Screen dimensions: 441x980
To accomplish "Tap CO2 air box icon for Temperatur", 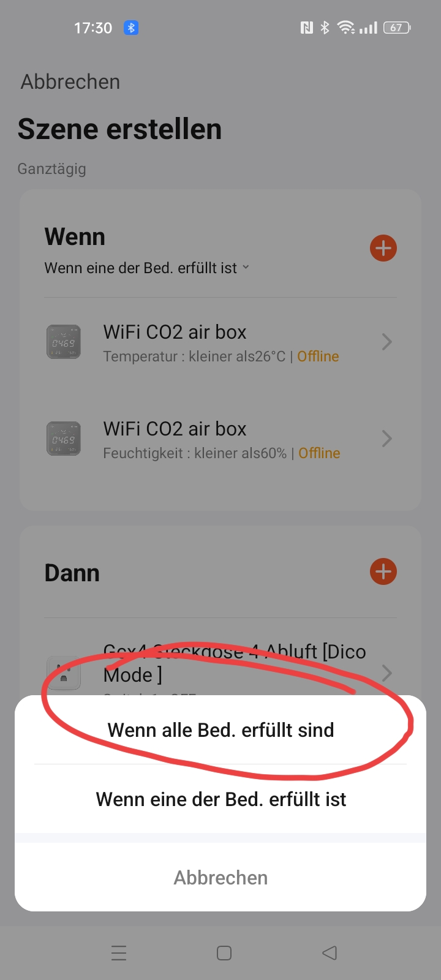I will [x=64, y=342].
